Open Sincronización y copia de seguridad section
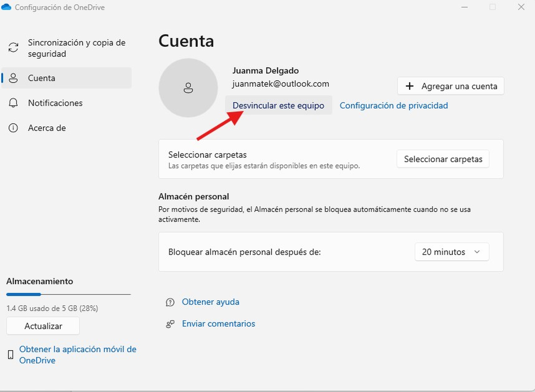The image size is (535, 392). (66, 48)
